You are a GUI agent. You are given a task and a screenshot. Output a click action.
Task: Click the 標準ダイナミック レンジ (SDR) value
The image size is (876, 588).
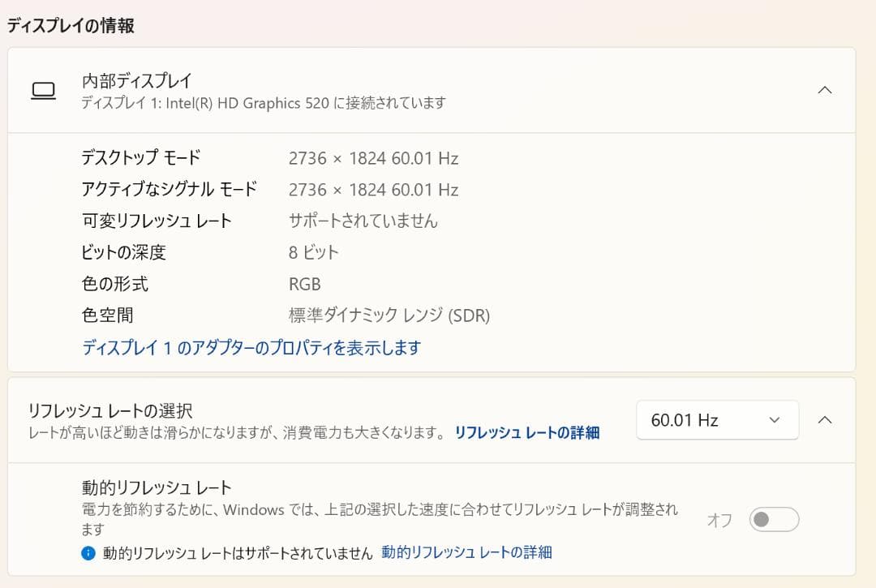[x=389, y=315]
